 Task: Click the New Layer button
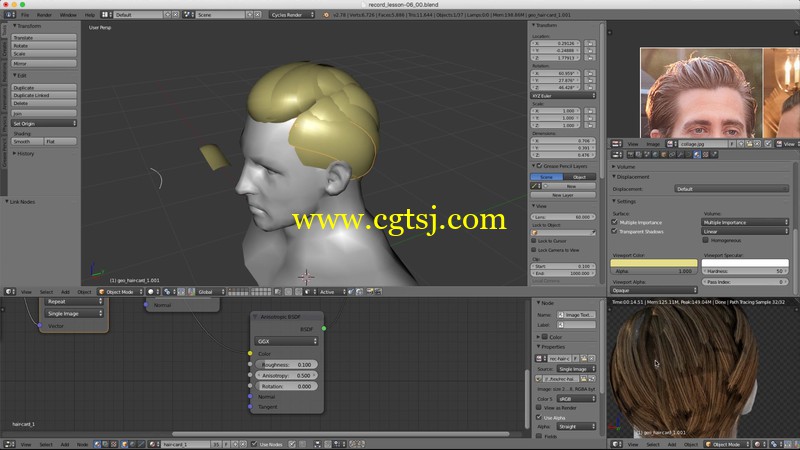point(563,195)
